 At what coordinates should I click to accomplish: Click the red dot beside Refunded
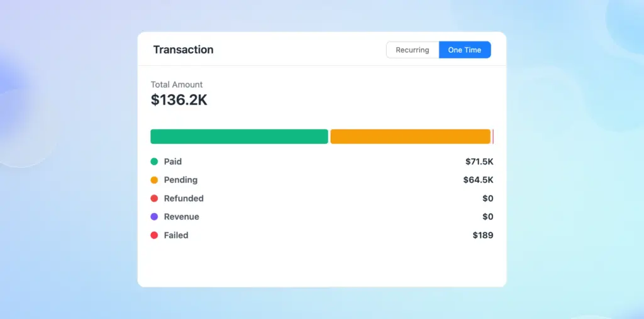[x=155, y=198]
